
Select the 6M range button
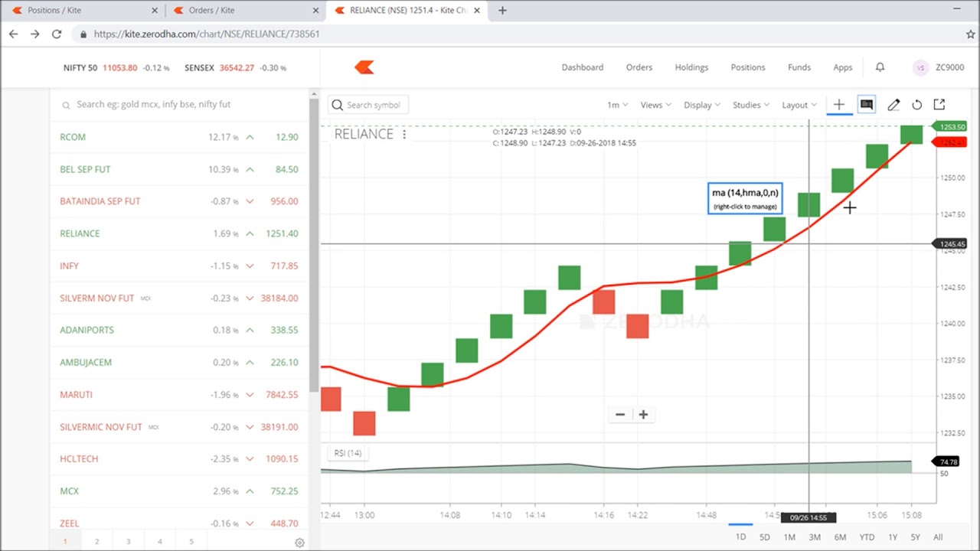pos(840,537)
